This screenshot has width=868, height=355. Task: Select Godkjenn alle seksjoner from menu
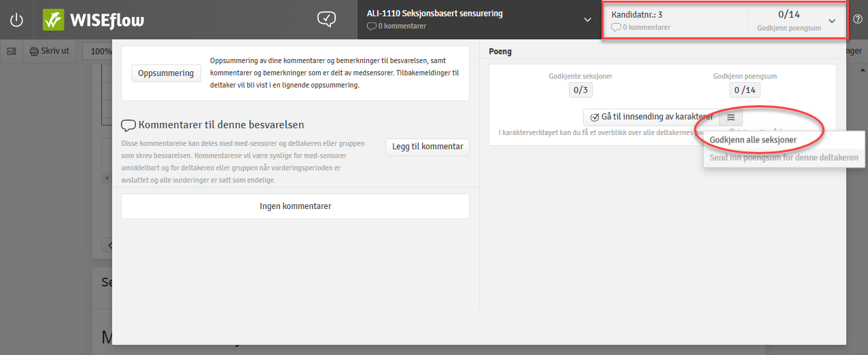[x=752, y=140]
